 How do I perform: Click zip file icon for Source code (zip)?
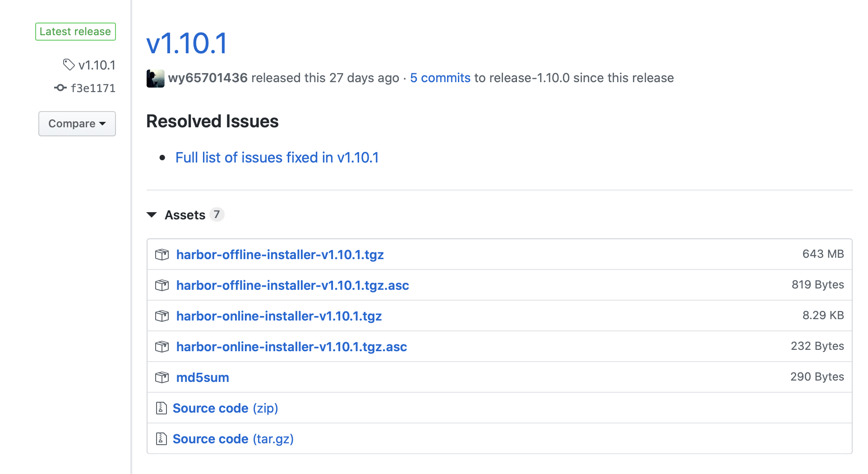pos(161,408)
